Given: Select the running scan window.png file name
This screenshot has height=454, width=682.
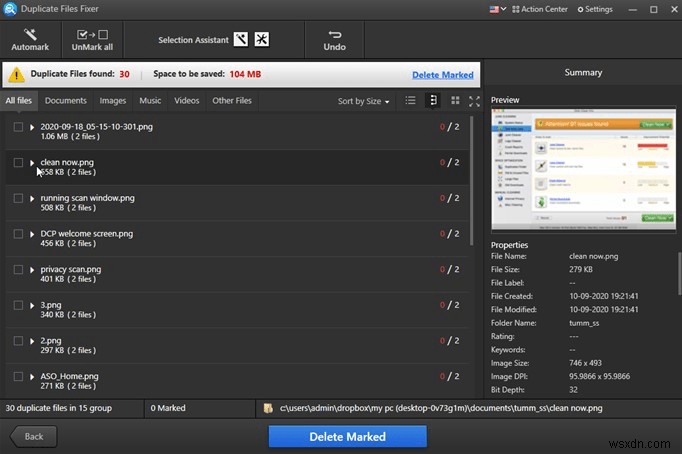Looking at the screenshot, I should click(87, 198).
